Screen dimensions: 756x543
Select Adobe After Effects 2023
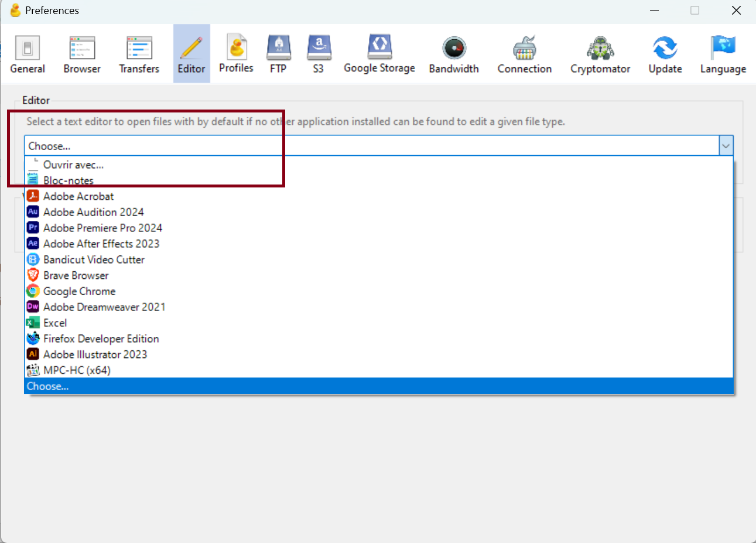379,244
